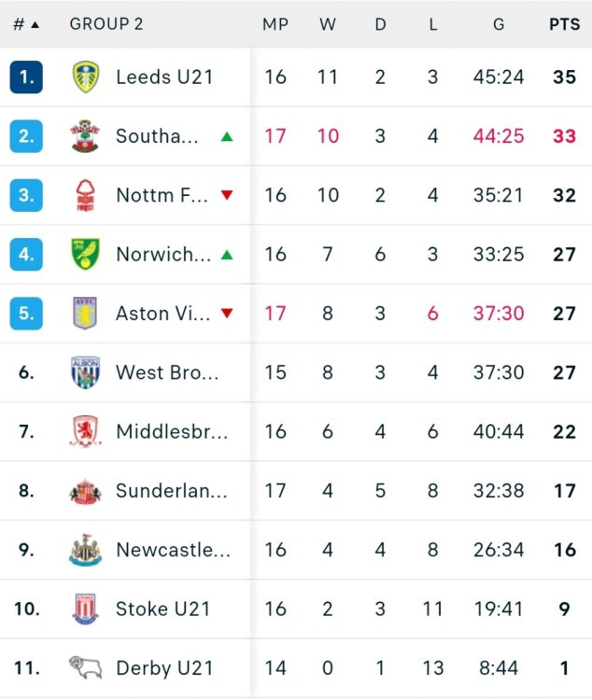592x700 pixels.
Task: Click Aston Villa's red down-arrow indicator
Action: coord(227,314)
